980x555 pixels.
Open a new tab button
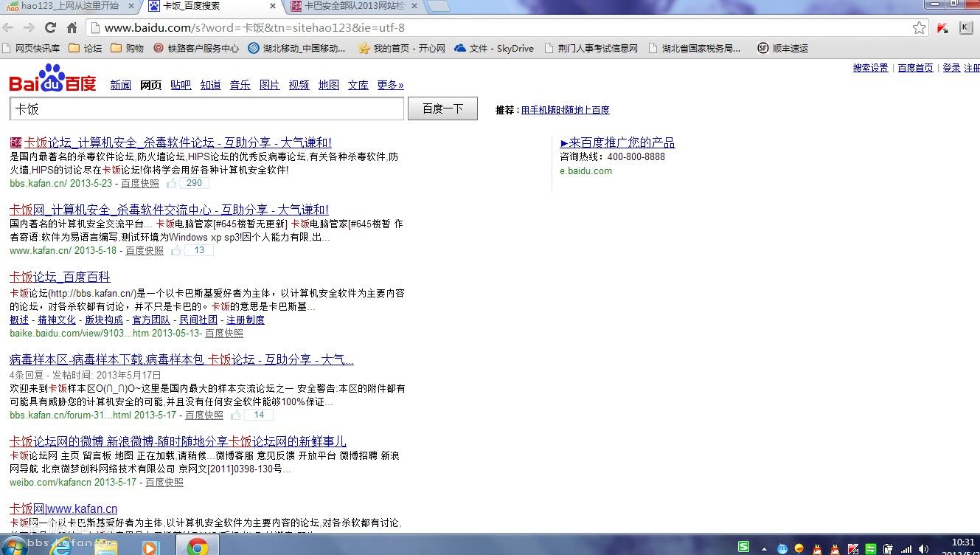tap(439, 6)
